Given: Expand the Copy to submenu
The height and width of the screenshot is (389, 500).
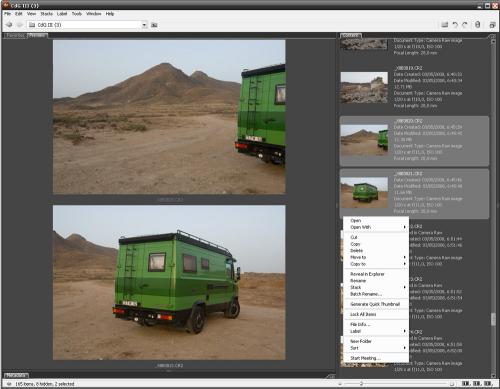Looking at the screenshot, I should (x=376, y=264).
